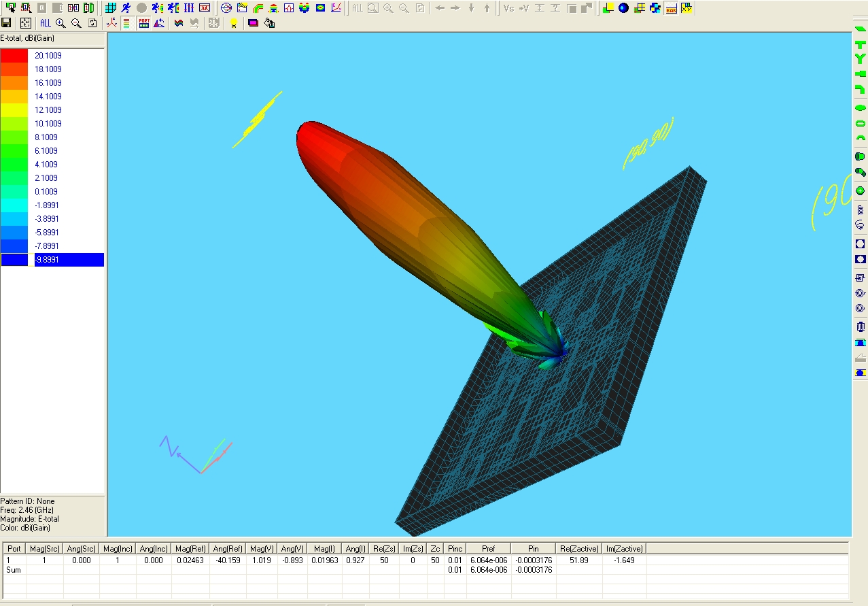This screenshot has width=868, height=606.
Task: Click the paint bucket fill icon
Action: click(x=269, y=22)
